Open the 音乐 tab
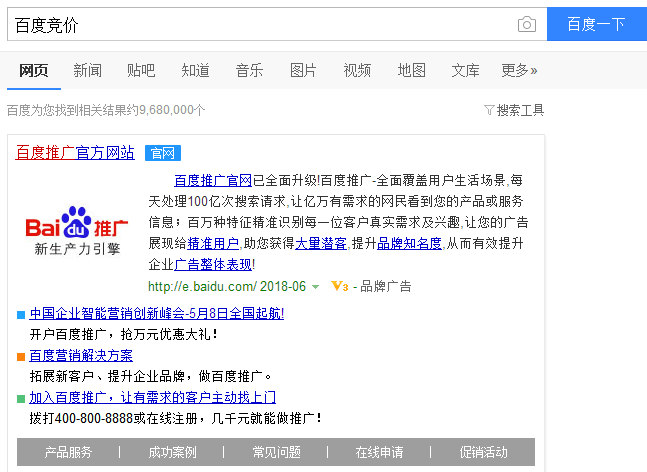 pos(249,71)
